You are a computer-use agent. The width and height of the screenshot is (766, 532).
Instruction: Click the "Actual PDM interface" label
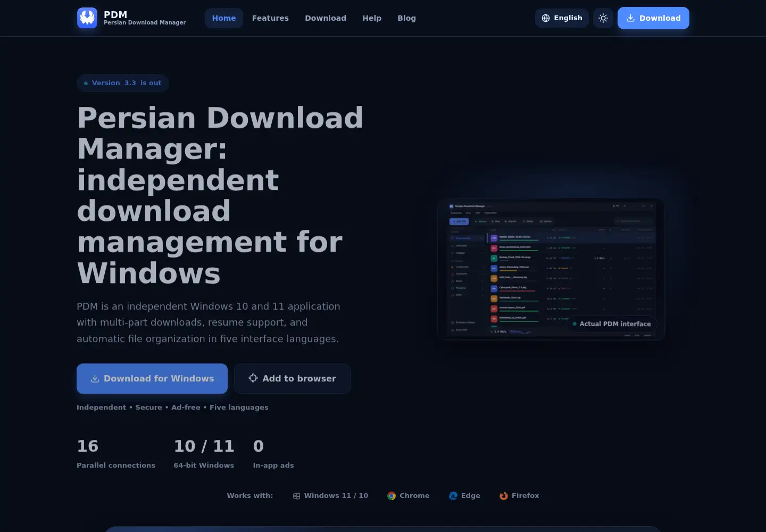coord(612,324)
